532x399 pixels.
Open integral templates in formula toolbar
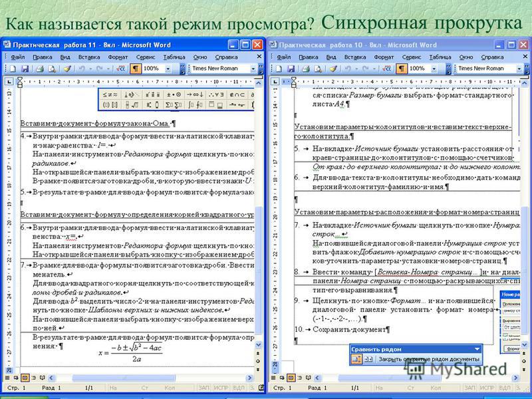(x=195, y=105)
